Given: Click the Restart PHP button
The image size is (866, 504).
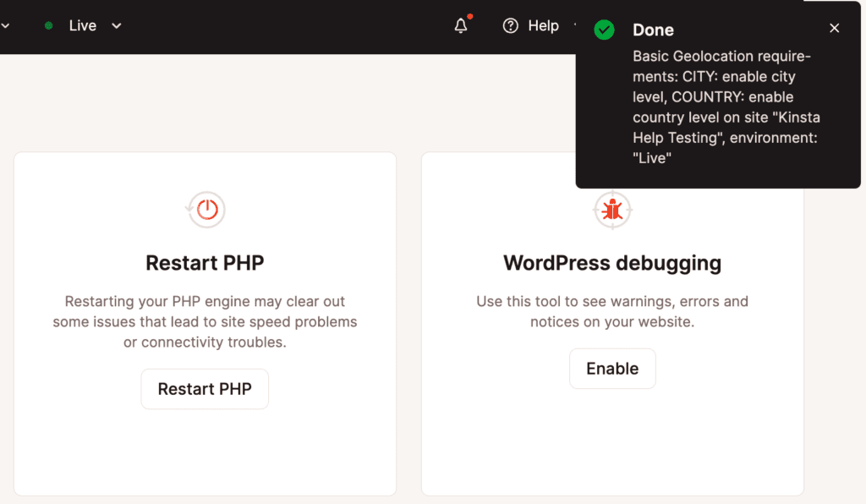Looking at the screenshot, I should [205, 389].
